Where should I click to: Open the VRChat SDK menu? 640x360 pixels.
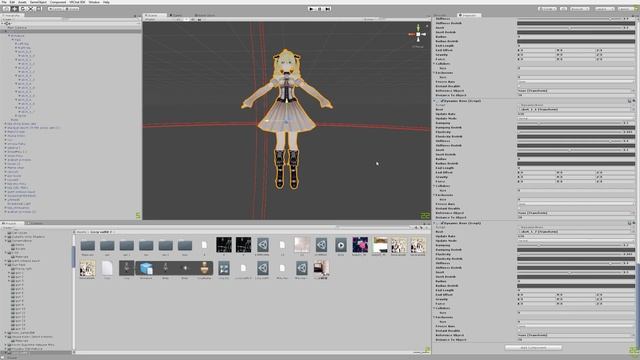click(x=77, y=2)
